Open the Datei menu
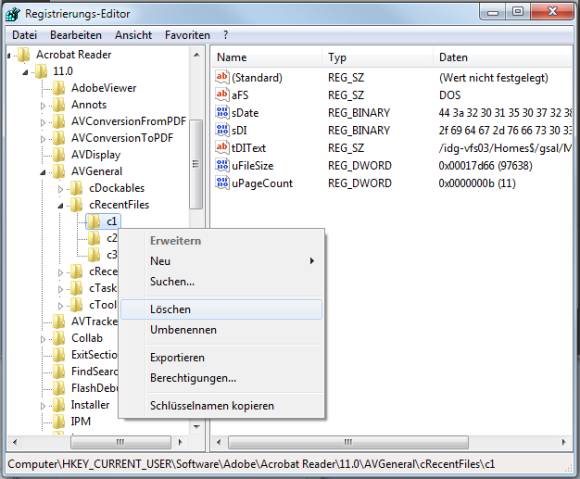Viewport: 580px width, 479px height. (x=24, y=35)
